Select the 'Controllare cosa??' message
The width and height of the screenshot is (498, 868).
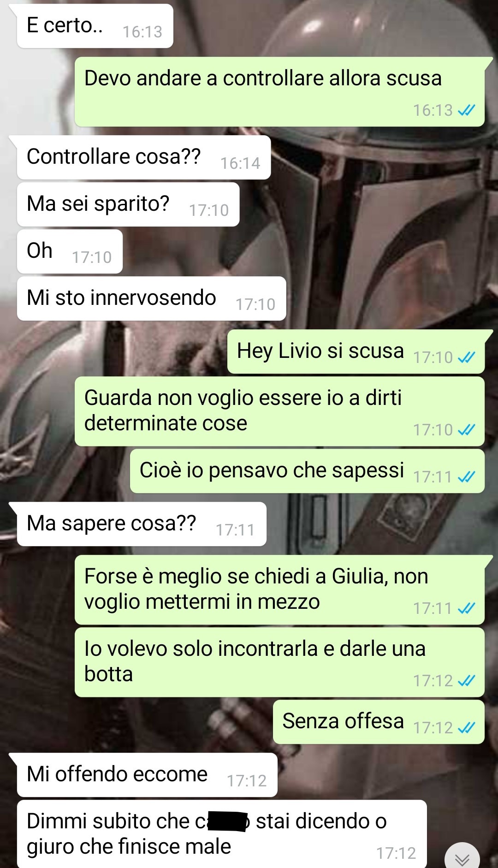(x=143, y=157)
